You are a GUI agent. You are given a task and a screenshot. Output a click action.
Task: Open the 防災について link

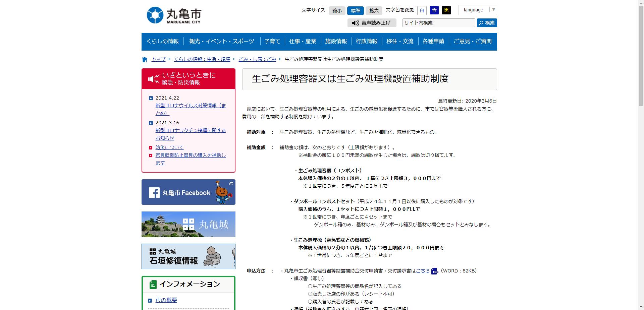click(169, 147)
